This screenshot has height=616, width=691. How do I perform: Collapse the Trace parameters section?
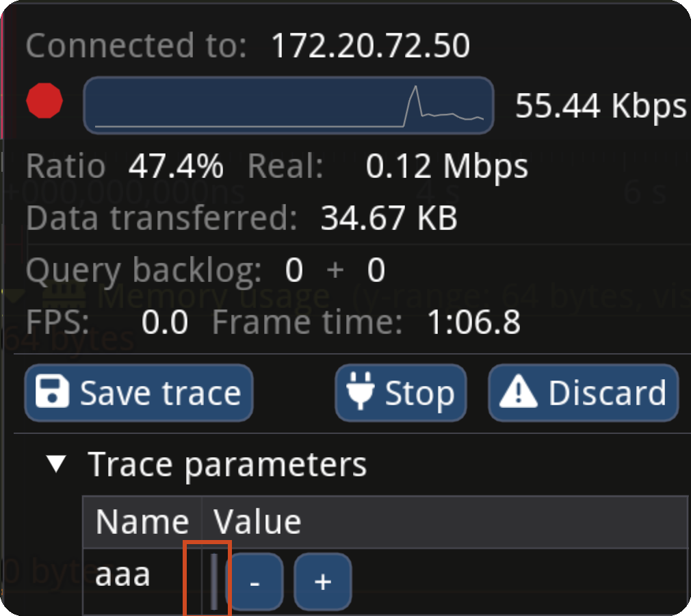(x=55, y=464)
